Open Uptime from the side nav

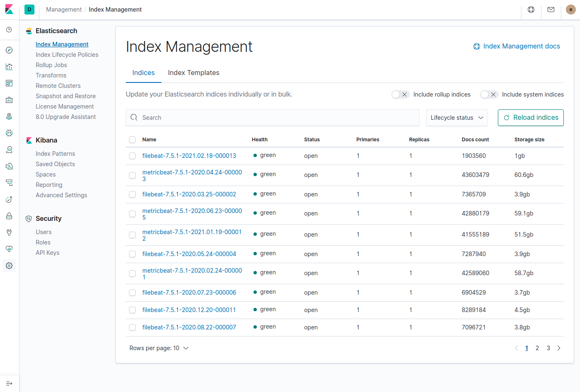point(9,199)
